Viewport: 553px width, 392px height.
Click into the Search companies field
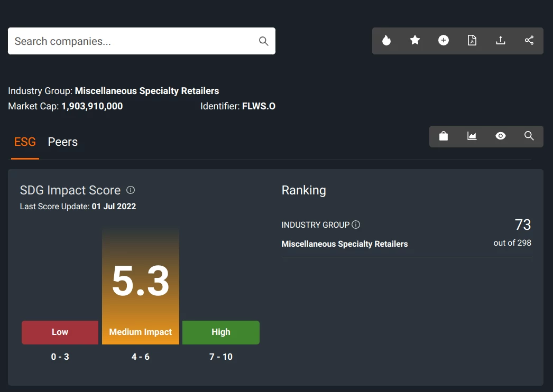pos(132,41)
